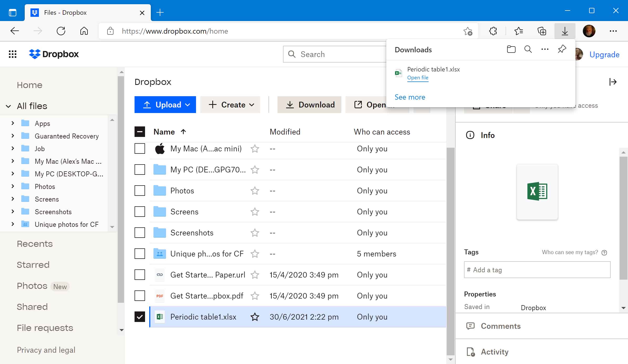Screen dimensions: 628x364
Task: Open the downloads folder icon in Downloads popup
Action: [511, 49]
